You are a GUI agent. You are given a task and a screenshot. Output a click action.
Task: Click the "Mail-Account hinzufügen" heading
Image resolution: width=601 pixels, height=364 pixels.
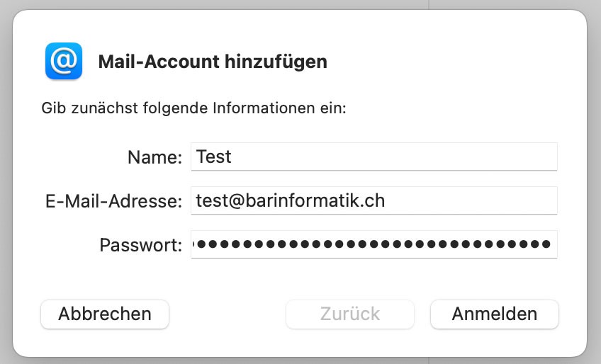pyautogui.click(x=213, y=62)
